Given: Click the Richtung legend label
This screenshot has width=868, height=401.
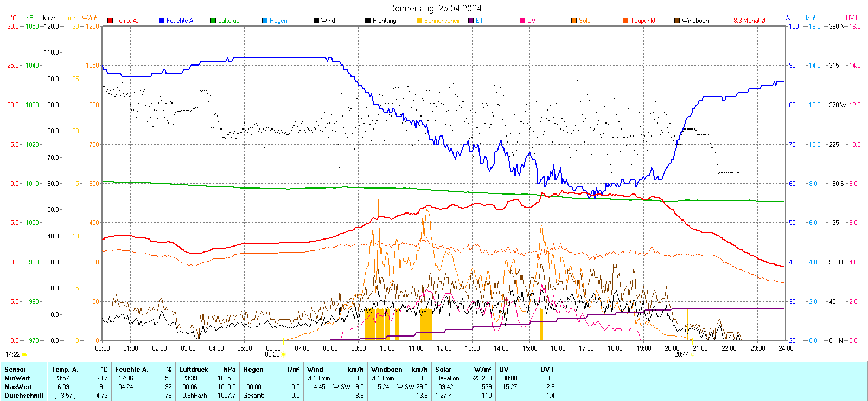Looking at the screenshot, I should click(384, 21).
